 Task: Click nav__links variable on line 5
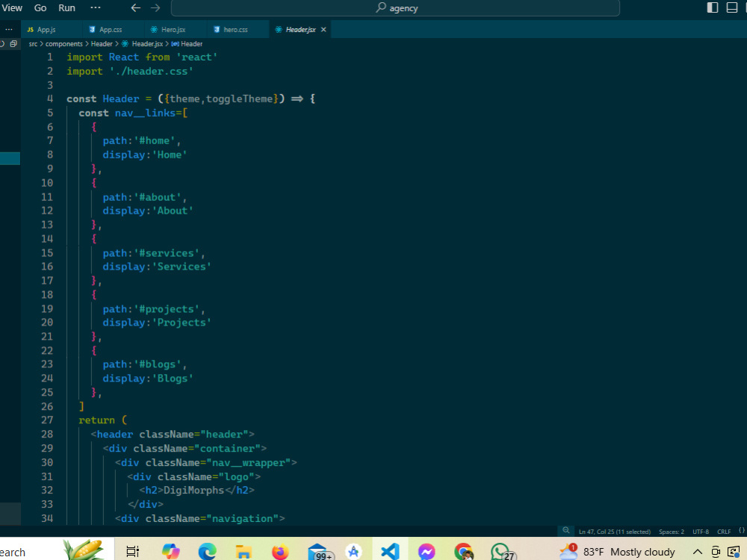[145, 113]
